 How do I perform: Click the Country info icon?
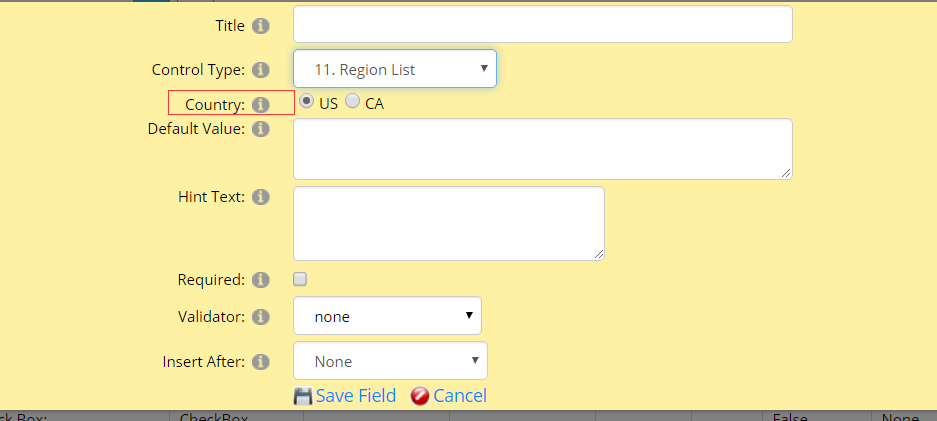pyautogui.click(x=260, y=105)
